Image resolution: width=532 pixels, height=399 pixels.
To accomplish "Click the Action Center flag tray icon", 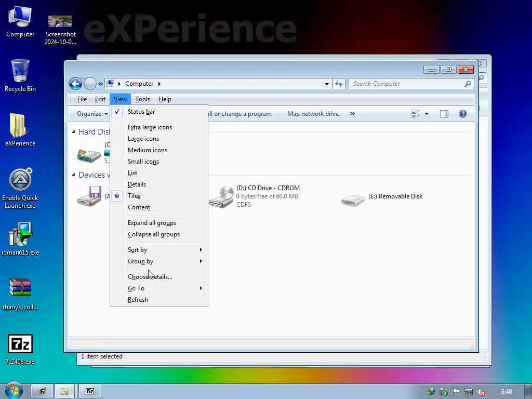I will (456, 392).
